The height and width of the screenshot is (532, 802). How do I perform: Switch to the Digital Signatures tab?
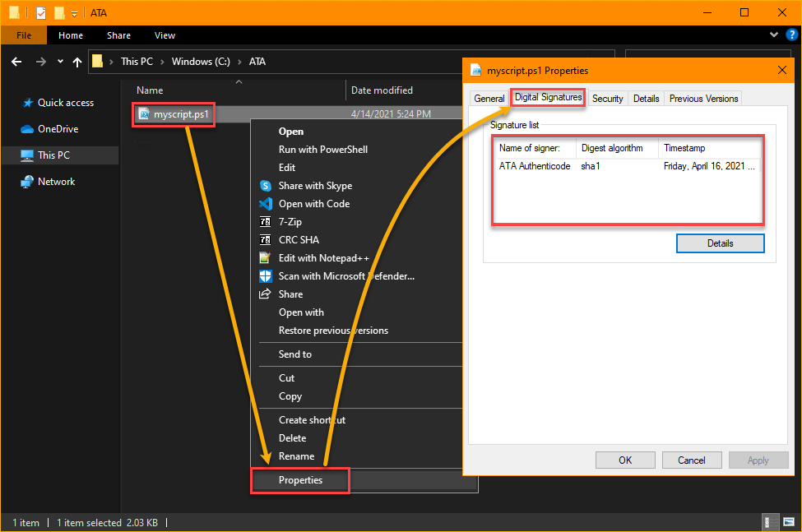pos(549,97)
